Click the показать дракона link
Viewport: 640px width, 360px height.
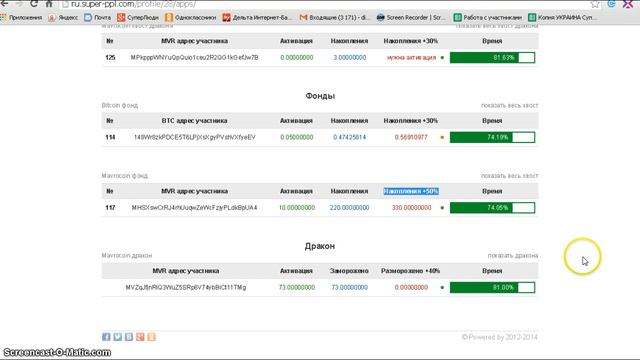click(513, 256)
